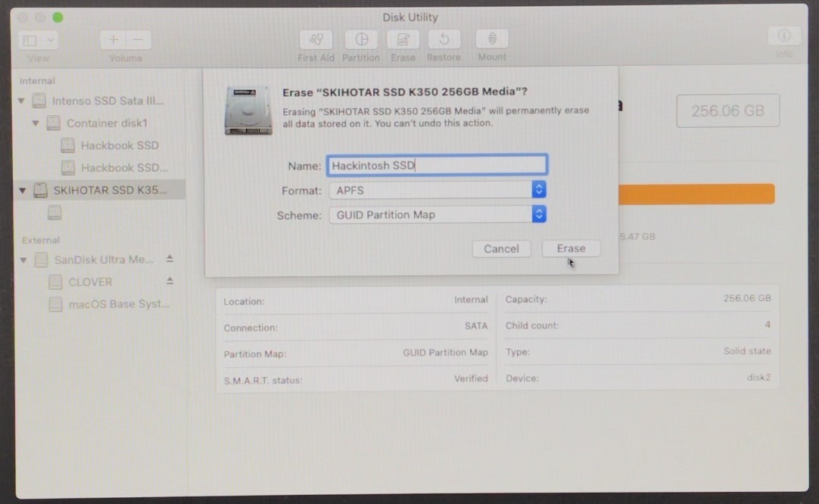Click the Info toolbar icon
Viewport: 819px width, 504px height.
pyautogui.click(x=784, y=36)
